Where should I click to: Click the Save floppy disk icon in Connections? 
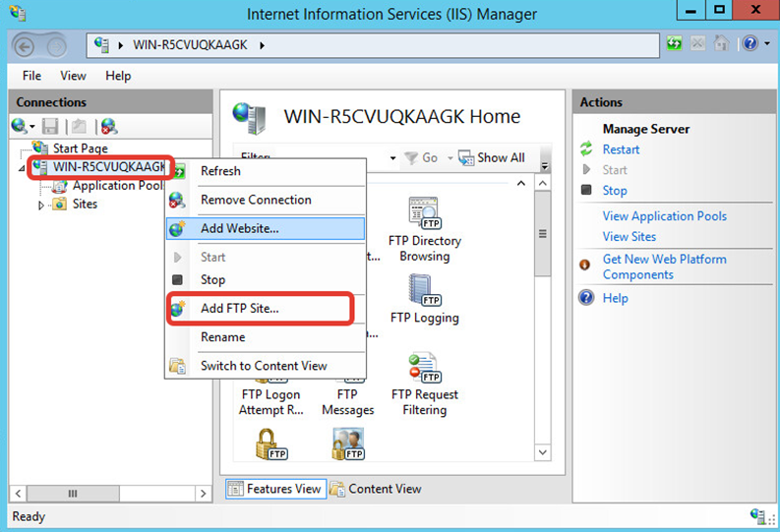[x=50, y=126]
